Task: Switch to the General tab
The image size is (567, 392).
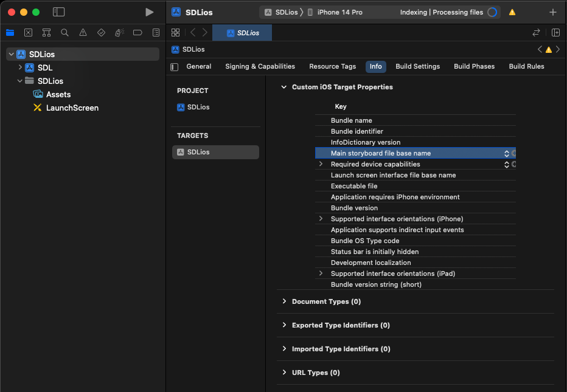Action: pyautogui.click(x=199, y=66)
